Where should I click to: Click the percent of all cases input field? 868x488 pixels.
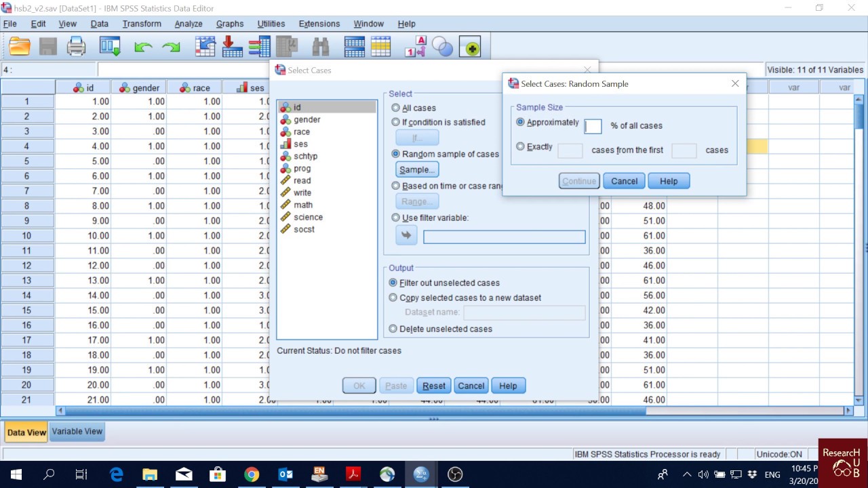[x=593, y=126]
